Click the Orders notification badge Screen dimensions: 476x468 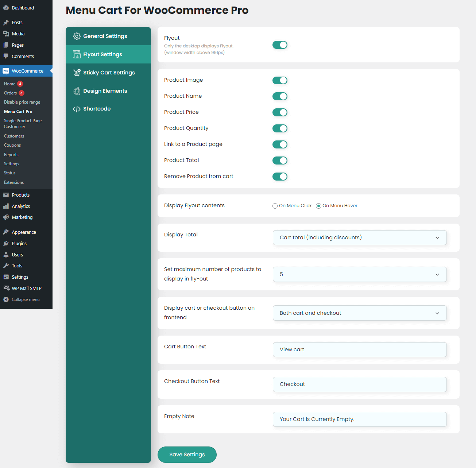tap(22, 93)
